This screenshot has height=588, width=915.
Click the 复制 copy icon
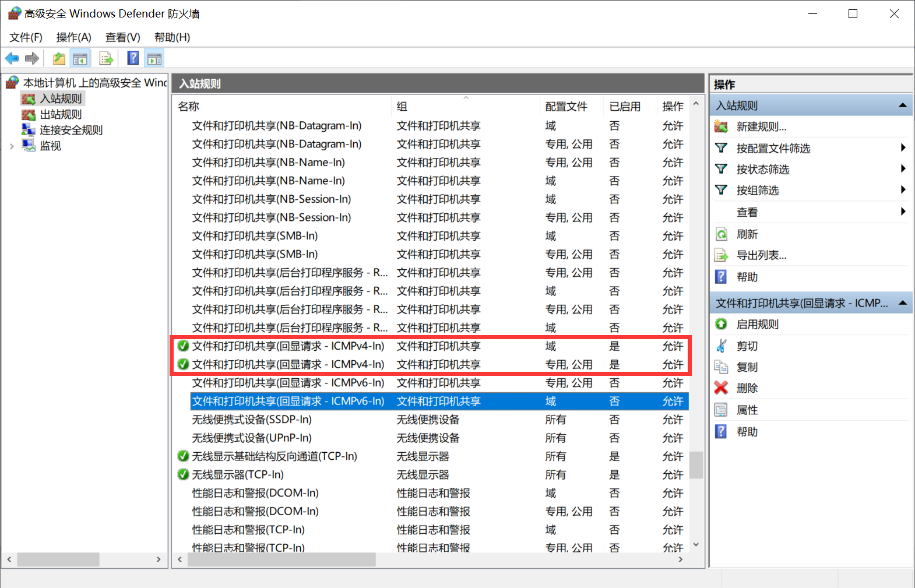[x=722, y=367]
